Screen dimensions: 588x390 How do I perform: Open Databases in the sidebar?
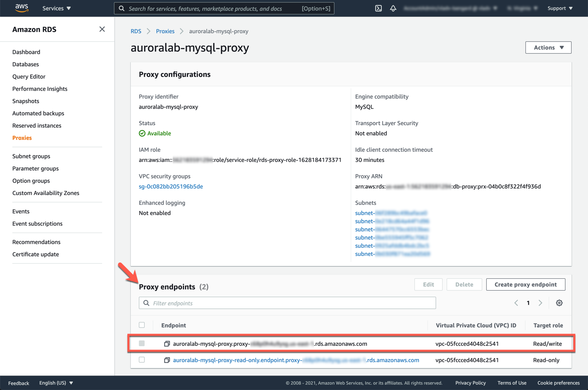[26, 64]
